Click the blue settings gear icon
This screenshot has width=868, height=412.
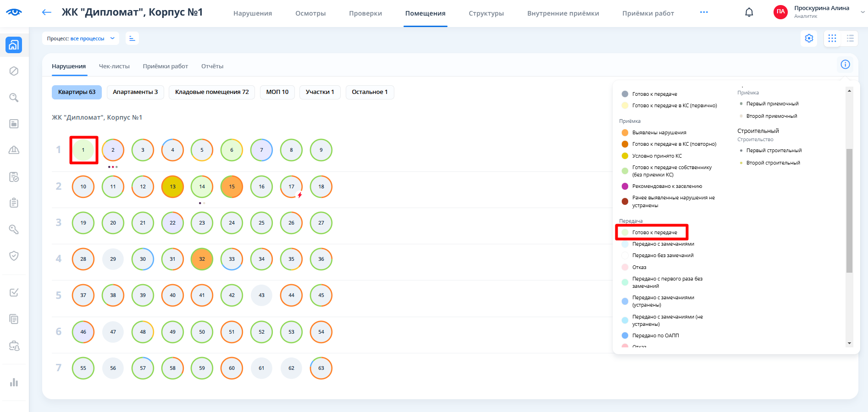(809, 38)
